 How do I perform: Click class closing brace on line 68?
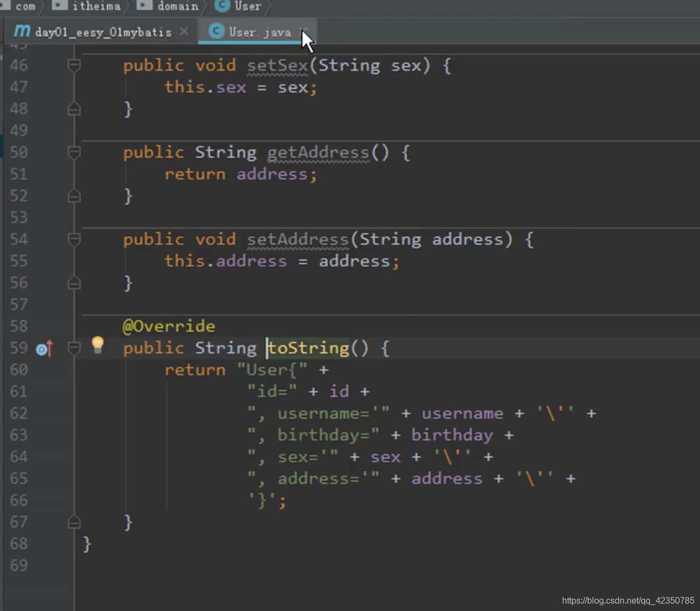point(87,544)
